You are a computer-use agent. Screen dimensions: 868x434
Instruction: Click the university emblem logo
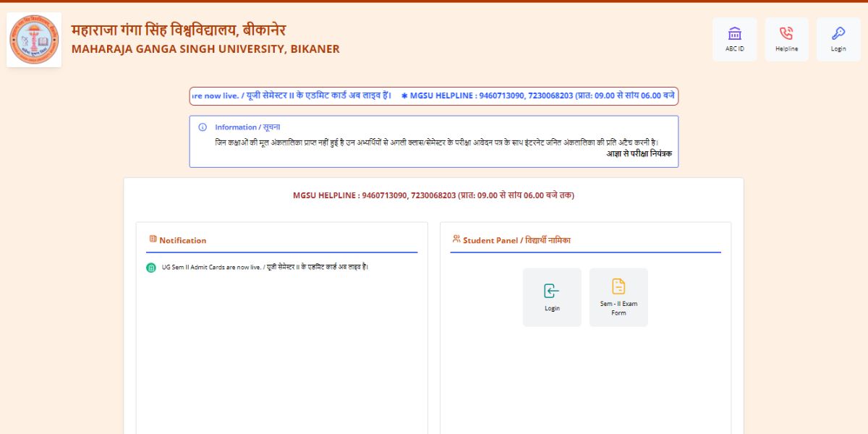tap(34, 40)
